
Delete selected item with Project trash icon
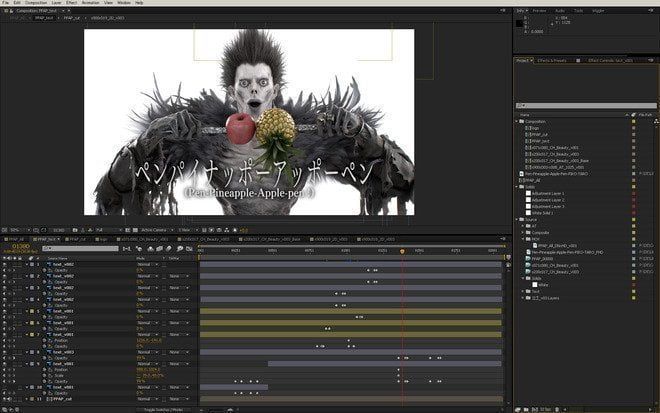click(557, 409)
